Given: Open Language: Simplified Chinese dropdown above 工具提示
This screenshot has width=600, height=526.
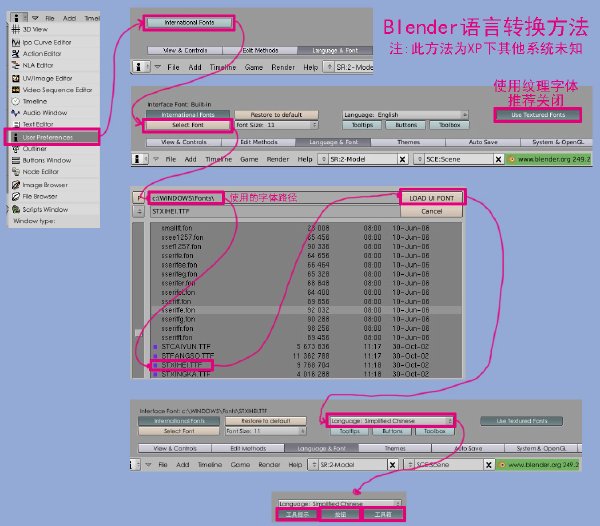Looking at the screenshot, I should coord(340,503).
